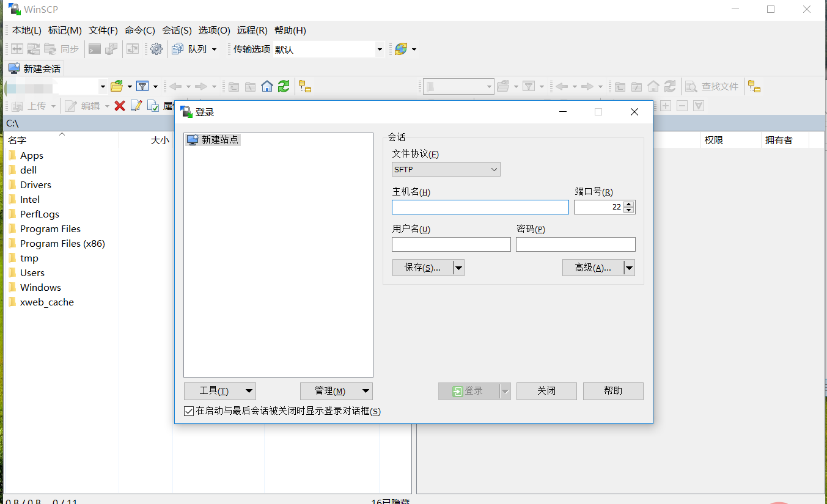Select the 新建站点 entry in site list
This screenshot has height=504, width=827.
(x=213, y=140)
